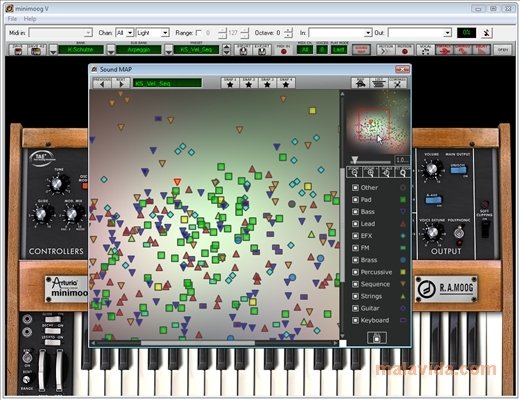This screenshot has height=400, width=520.
Task: Click the Motion record icon
Action: 405,51
